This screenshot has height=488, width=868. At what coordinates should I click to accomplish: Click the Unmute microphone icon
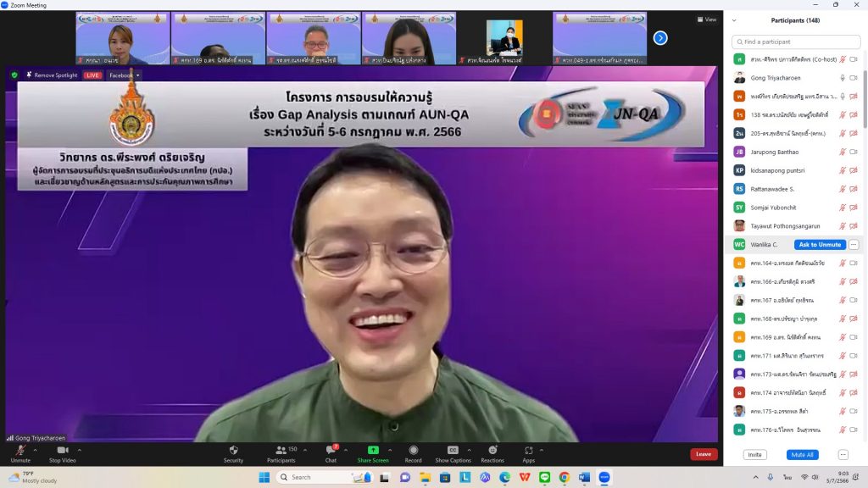click(x=20, y=451)
